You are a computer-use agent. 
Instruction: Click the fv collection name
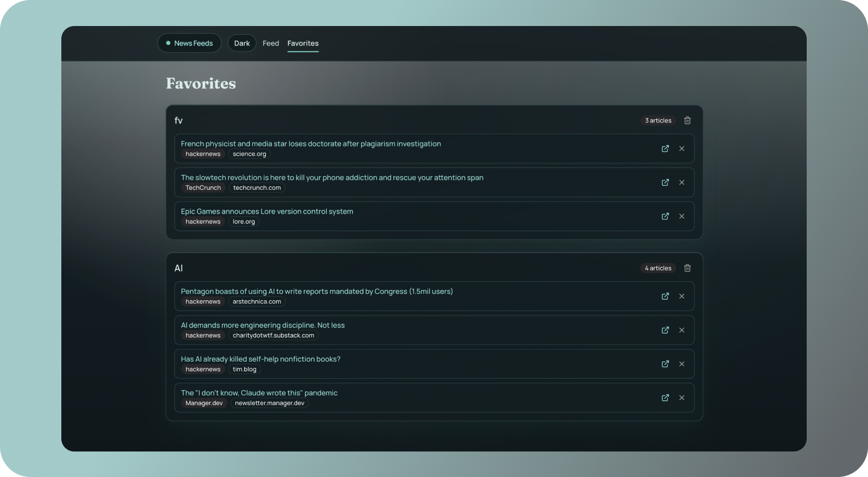pos(178,120)
